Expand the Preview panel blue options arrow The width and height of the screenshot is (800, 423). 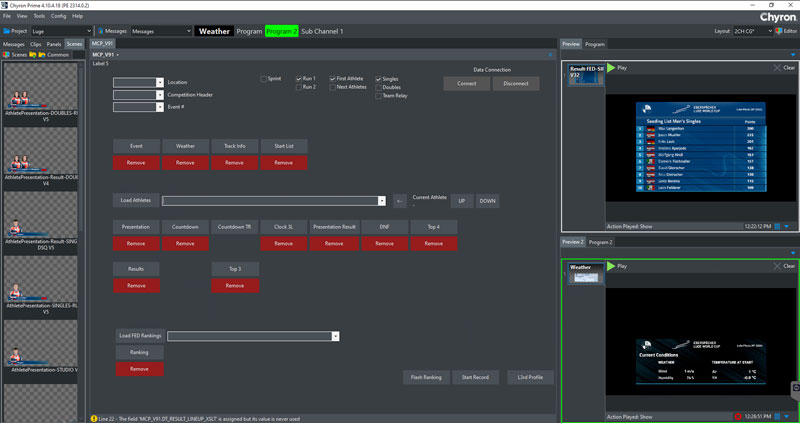(793, 55)
